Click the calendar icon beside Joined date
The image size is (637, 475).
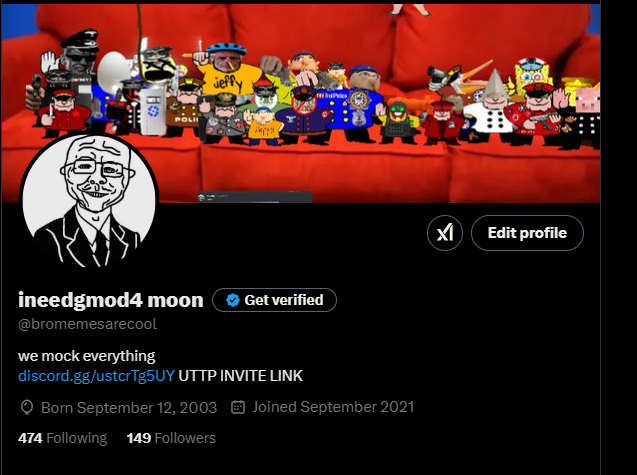click(x=238, y=407)
